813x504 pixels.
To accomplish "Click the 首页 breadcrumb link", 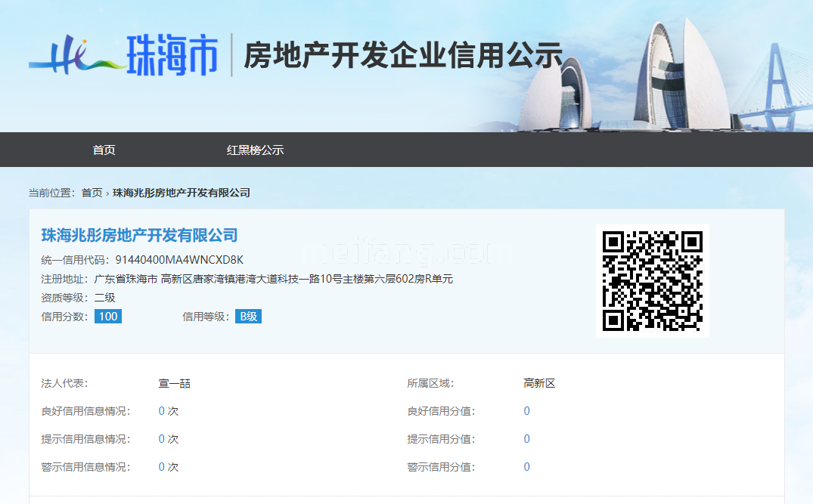I will (92, 193).
